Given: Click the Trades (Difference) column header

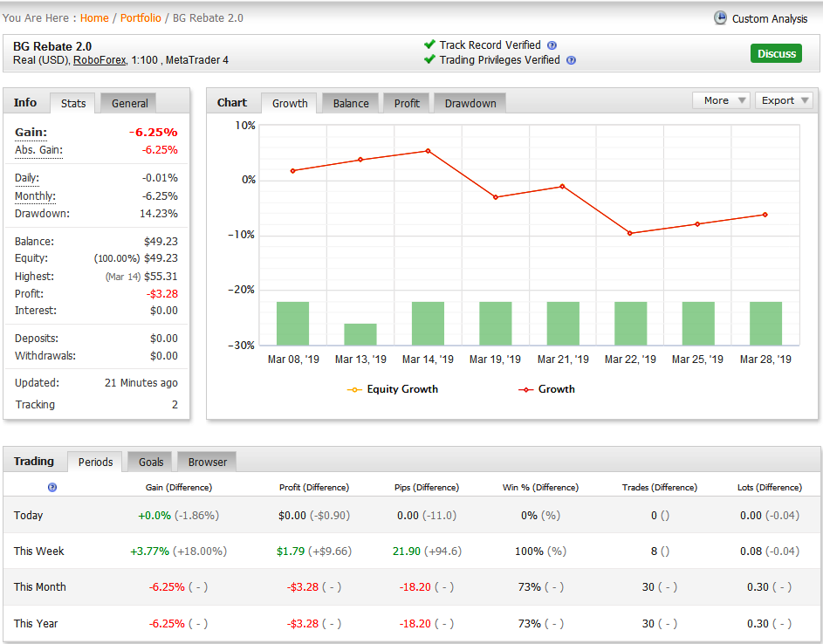Looking at the screenshot, I should (660, 488).
